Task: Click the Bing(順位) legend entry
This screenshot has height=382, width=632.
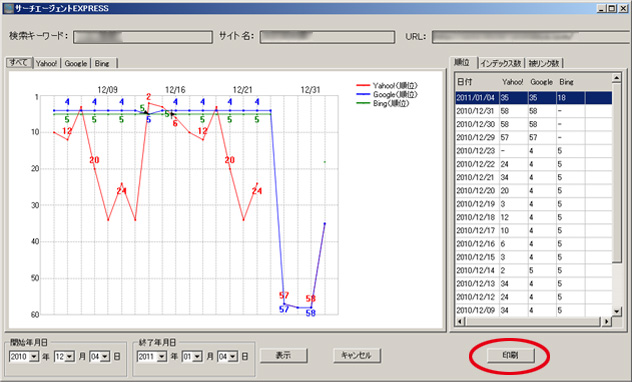Action: pos(383,104)
